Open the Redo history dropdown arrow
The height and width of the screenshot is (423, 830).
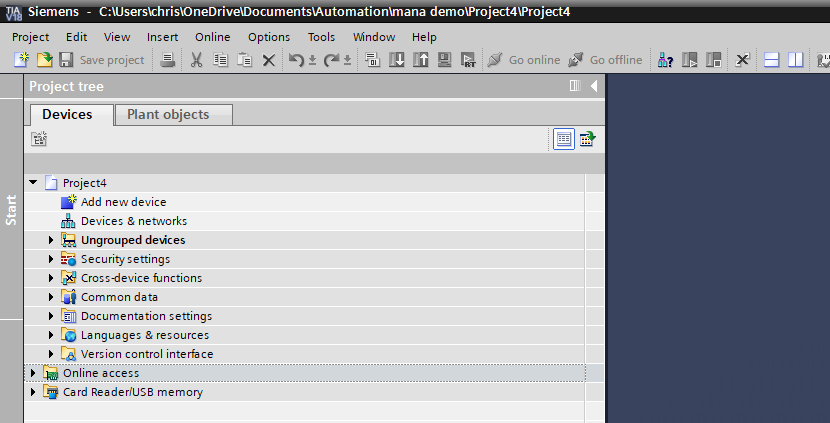[x=347, y=60]
